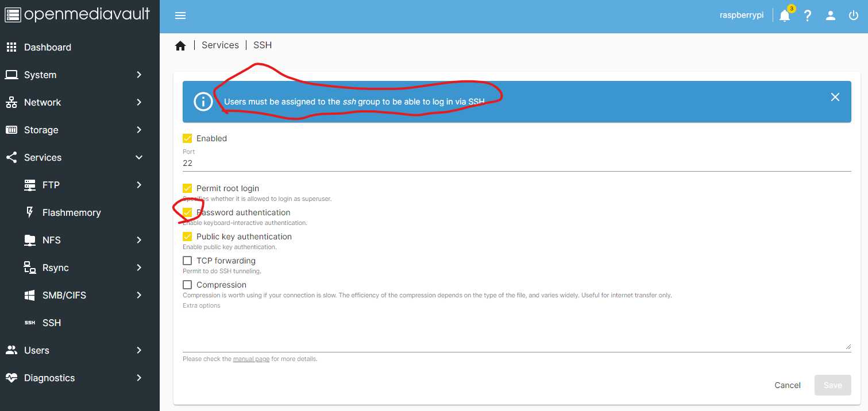Enable Compression checkbox
The width and height of the screenshot is (868, 411).
pos(187,285)
